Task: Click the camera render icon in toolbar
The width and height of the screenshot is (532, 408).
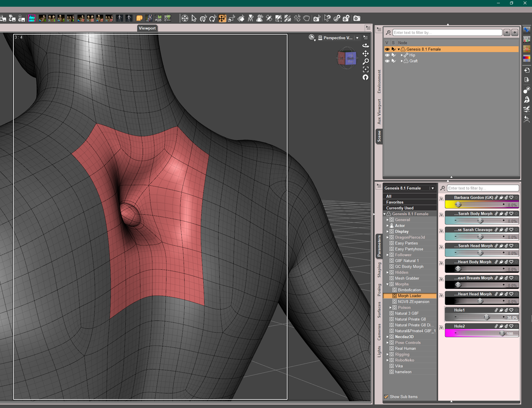Action: point(357,18)
